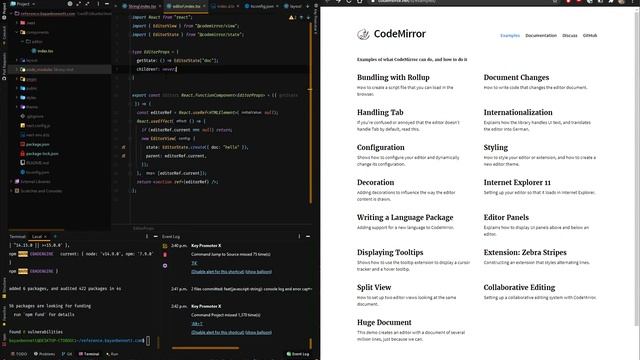Hide the Project panel with minimize icon
The image size is (640, 360).
[x=107, y=4]
